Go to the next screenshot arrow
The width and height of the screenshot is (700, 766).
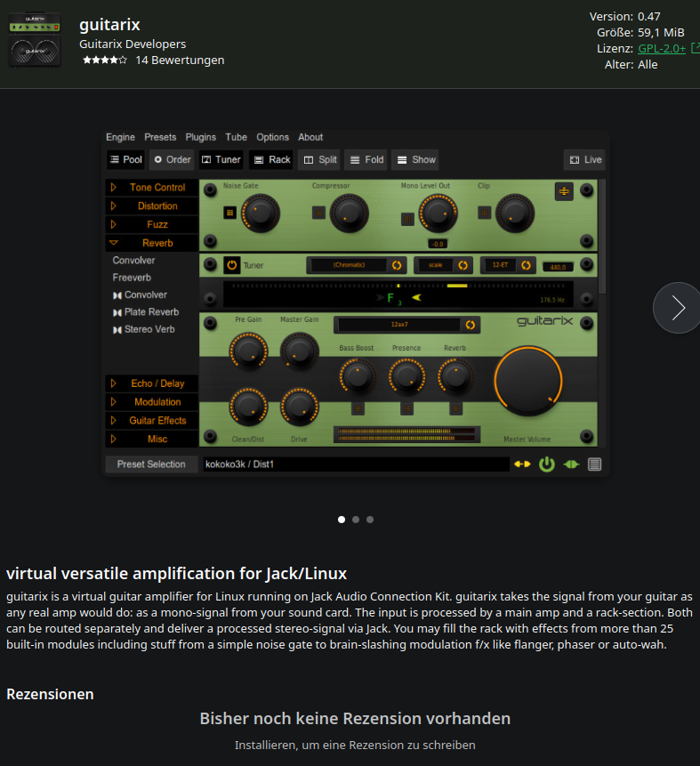[678, 308]
